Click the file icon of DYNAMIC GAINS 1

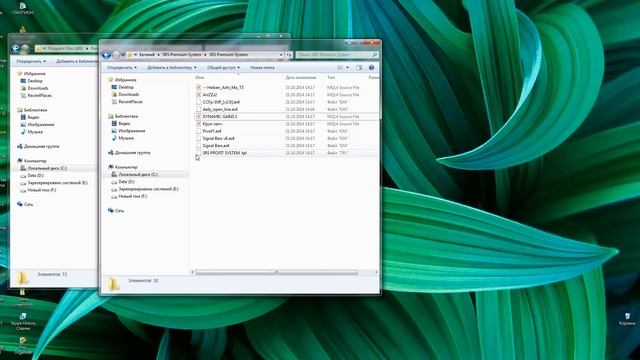pos(198,116)
